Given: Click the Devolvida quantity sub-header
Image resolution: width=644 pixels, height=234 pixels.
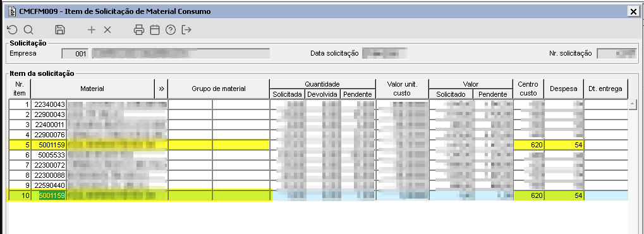Looking at the screenshot, I should 323,95.
